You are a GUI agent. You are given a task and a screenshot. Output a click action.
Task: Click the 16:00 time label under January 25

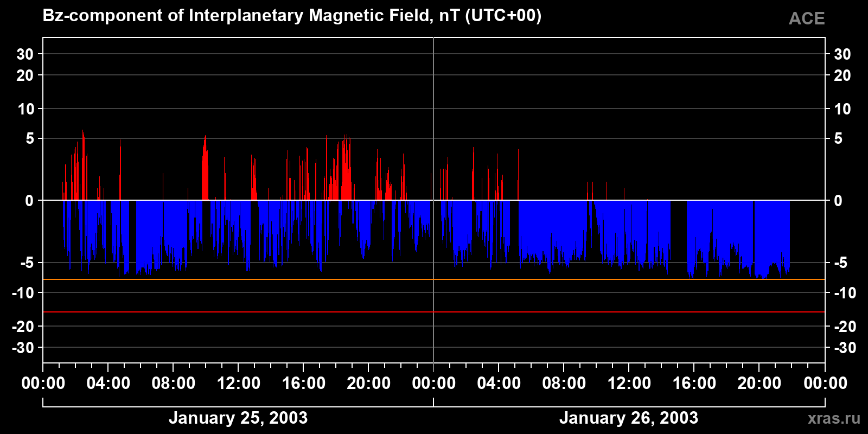[x=304, y=383]
